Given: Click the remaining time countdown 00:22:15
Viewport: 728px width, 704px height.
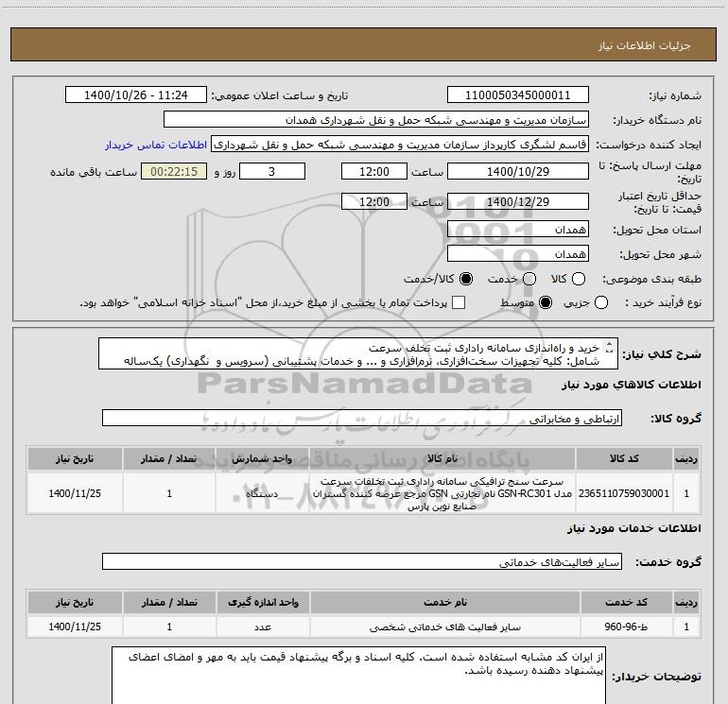Looking at the screenshot, I should (174, 171).
